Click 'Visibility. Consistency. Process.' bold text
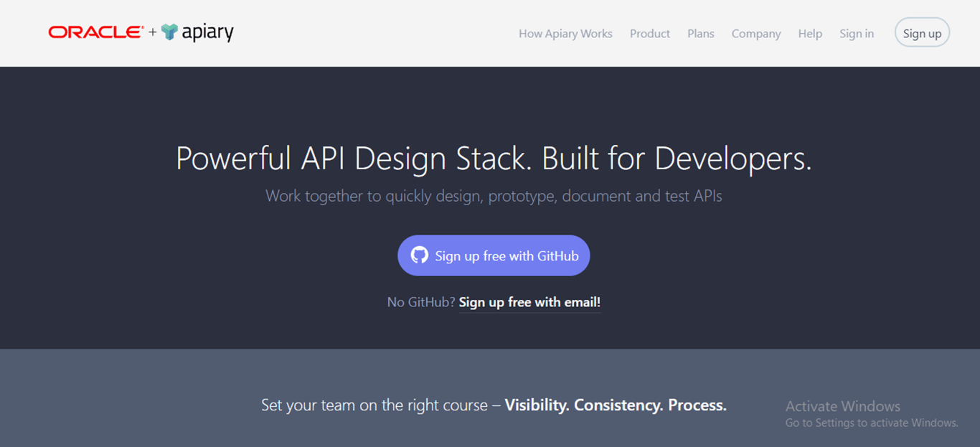The height and width of the screenshot is (447, 980). tap(616, 405)
